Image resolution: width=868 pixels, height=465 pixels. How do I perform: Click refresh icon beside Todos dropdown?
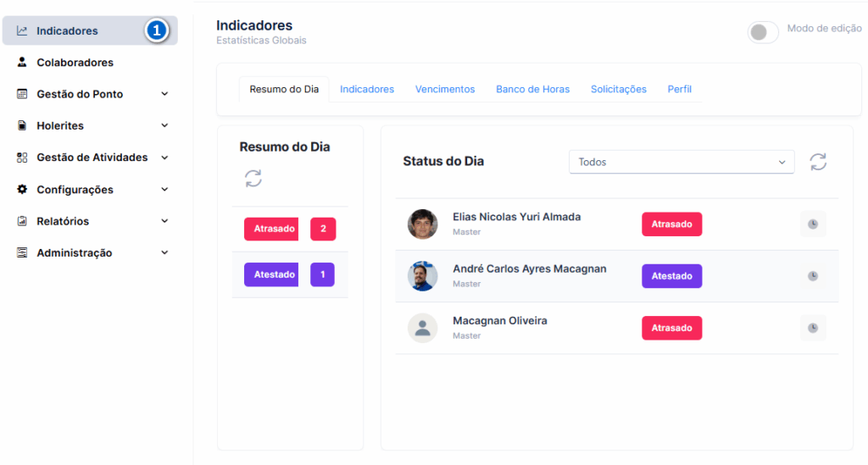(x=818, y=162)
